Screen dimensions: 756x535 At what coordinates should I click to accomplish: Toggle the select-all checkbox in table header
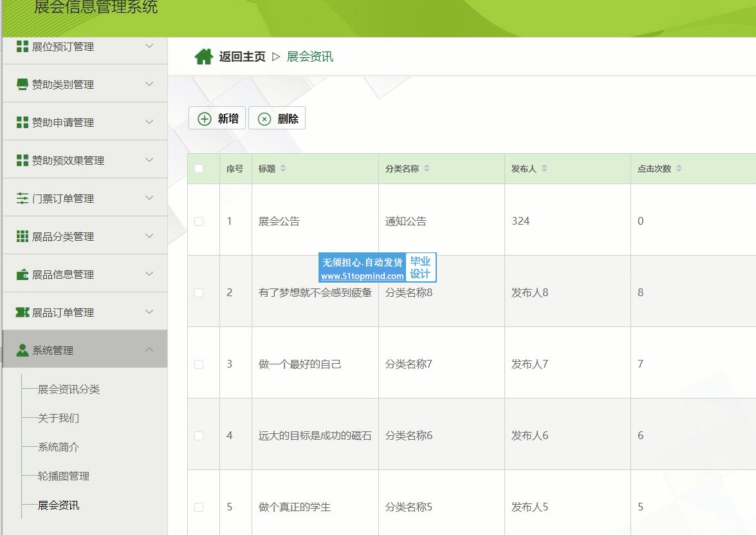click(x=199, y=169)
